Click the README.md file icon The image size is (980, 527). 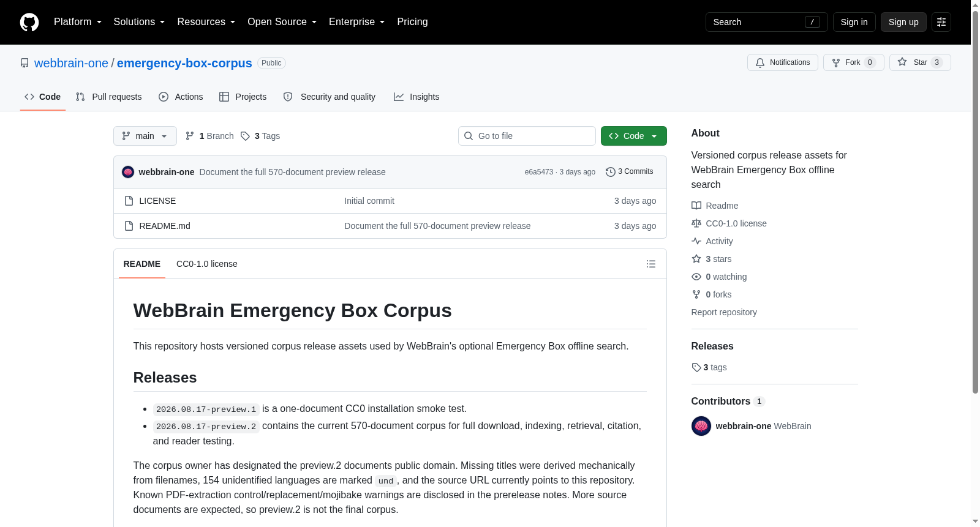click(x=129, y=226)
